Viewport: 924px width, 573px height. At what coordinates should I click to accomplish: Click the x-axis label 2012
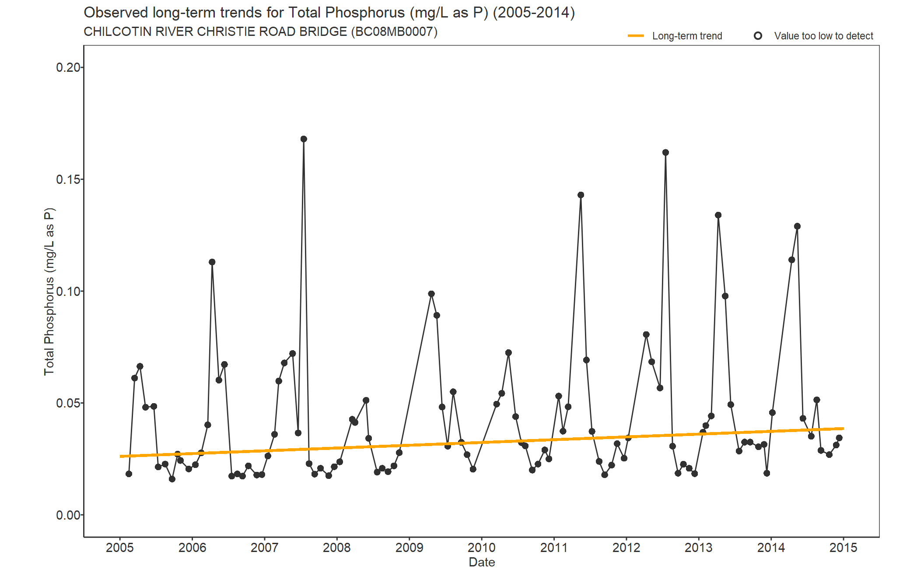pos(626,548)
